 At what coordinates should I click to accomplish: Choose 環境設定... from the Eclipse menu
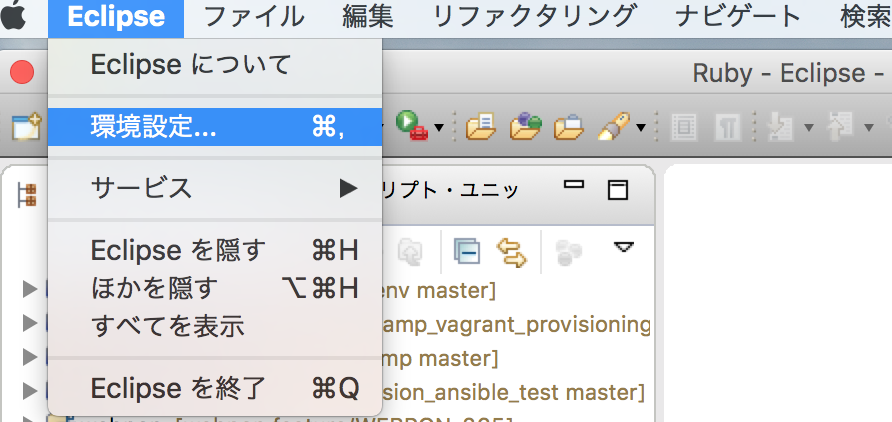pos(215,127)
